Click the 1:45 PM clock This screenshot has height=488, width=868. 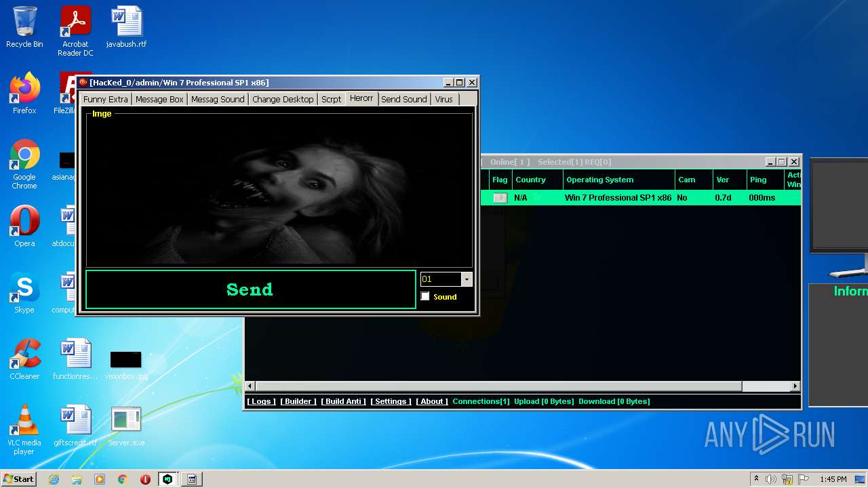[x=833, y=479]
